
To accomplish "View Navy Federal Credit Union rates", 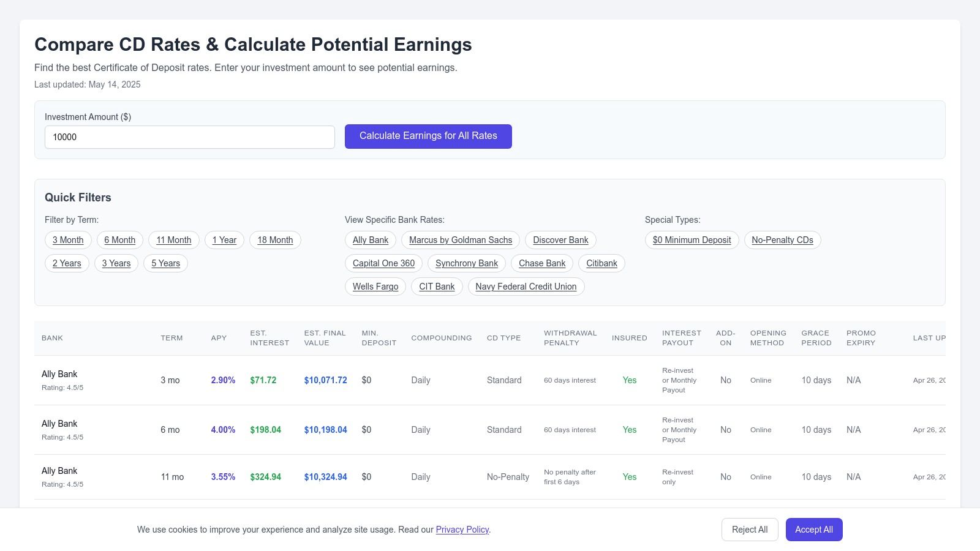I will click(x=526, y=287).
